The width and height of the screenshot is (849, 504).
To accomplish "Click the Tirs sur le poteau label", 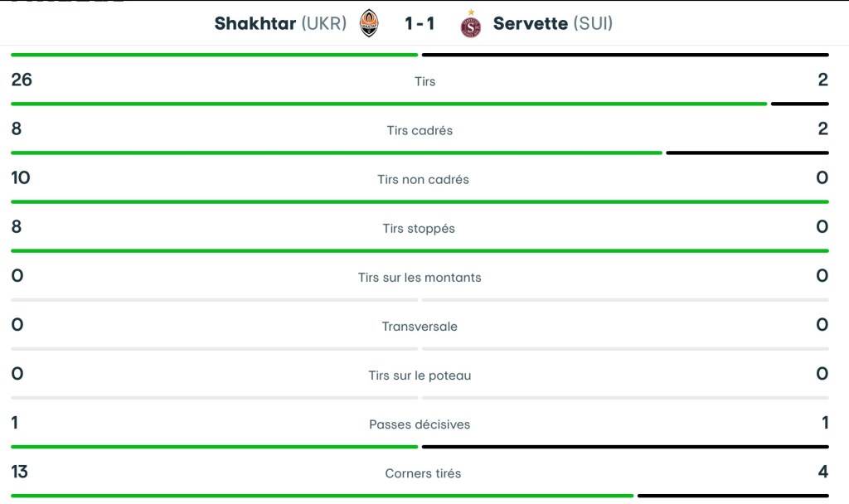I will click(420, 375).
